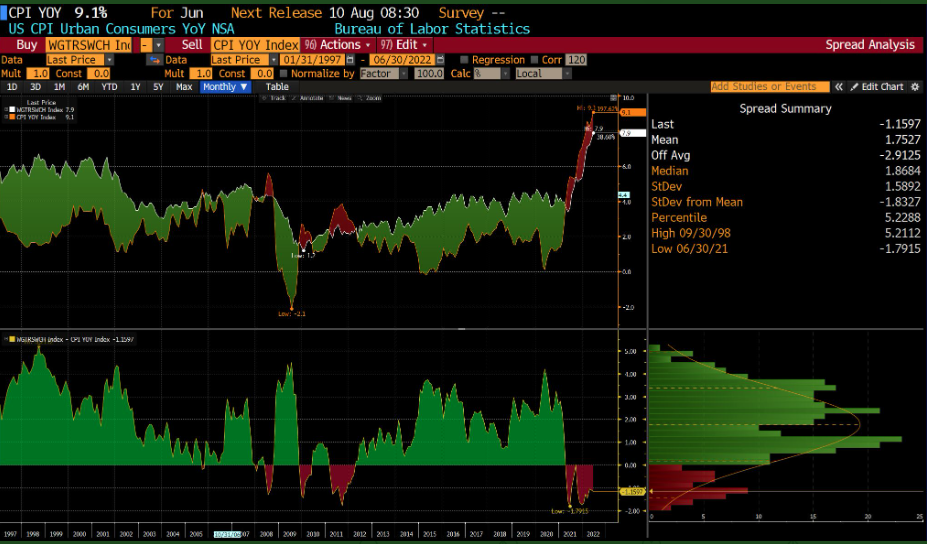Enable the Regression checkbox
Screen dimensions: 927x544
tap(464, 60)
